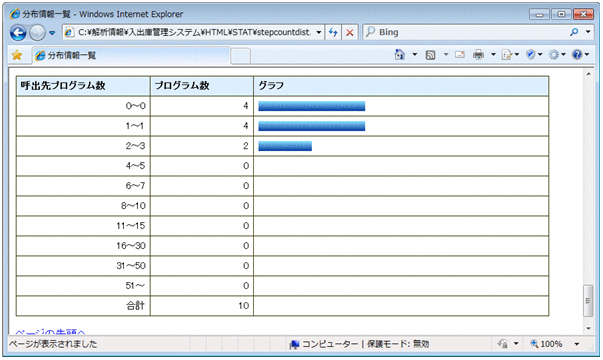This screenshot has width=603, height=360.
Task: Open the Tools gear menu
Action: click(x=557, y=55)
